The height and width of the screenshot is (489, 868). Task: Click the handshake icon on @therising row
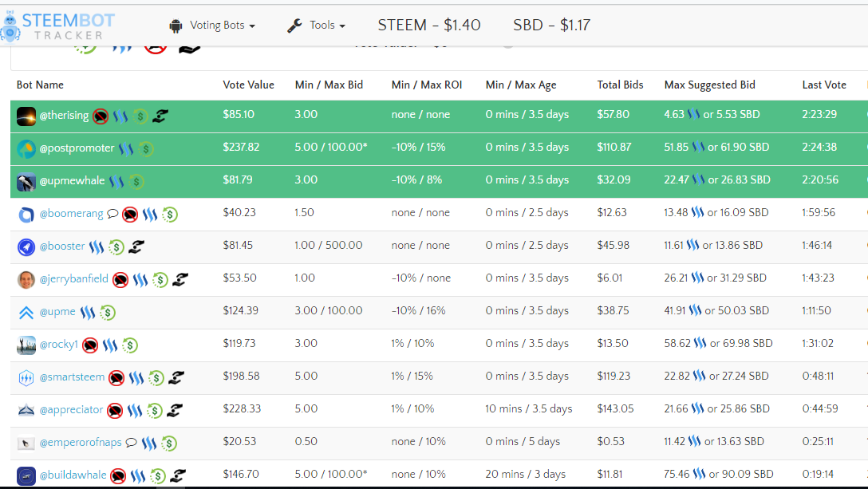tap(160, 116)
